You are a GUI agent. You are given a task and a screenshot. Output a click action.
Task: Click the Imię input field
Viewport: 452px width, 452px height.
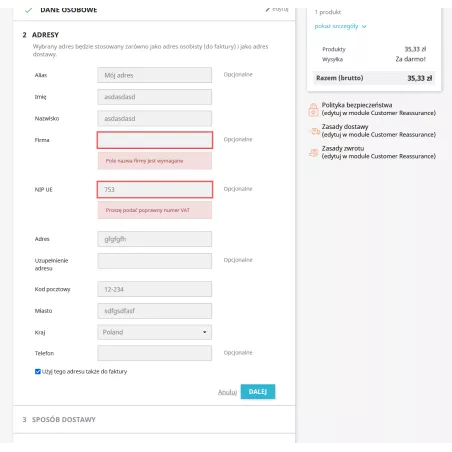pos(155,97)
